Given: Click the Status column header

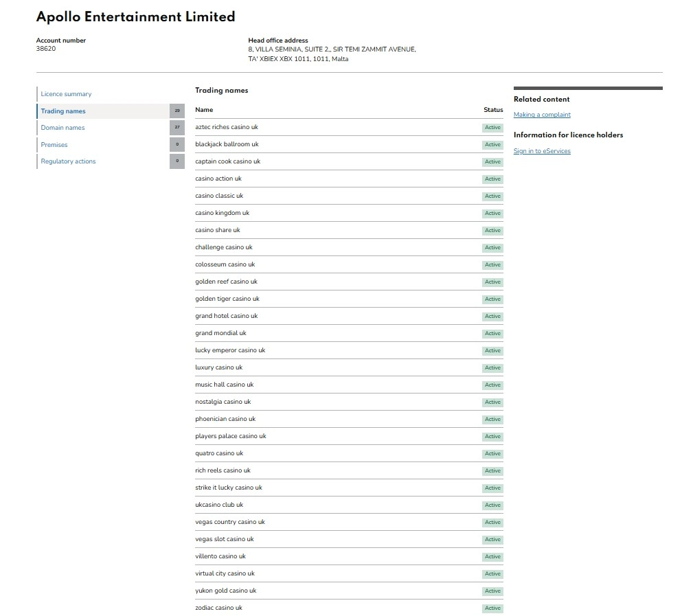Looking at the screenshot, I should (x=493, y=110).
